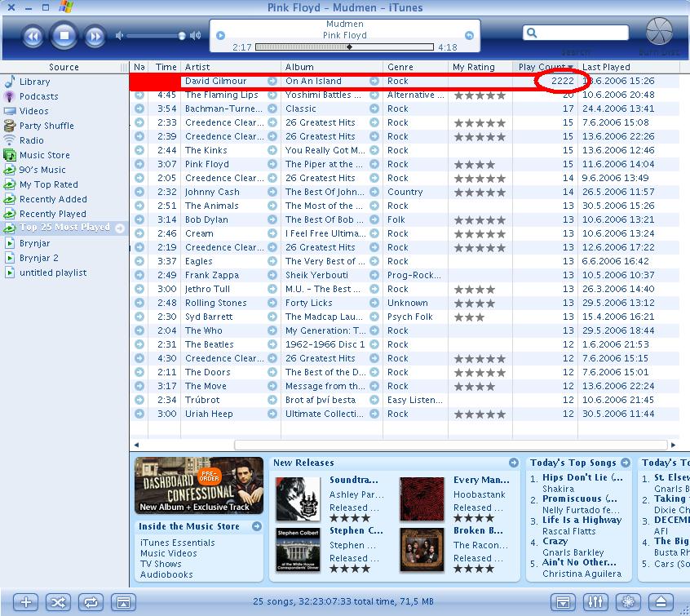
Task: Click store arrow in Bob Dylan row's first column
Action: (x=139, y=219)
